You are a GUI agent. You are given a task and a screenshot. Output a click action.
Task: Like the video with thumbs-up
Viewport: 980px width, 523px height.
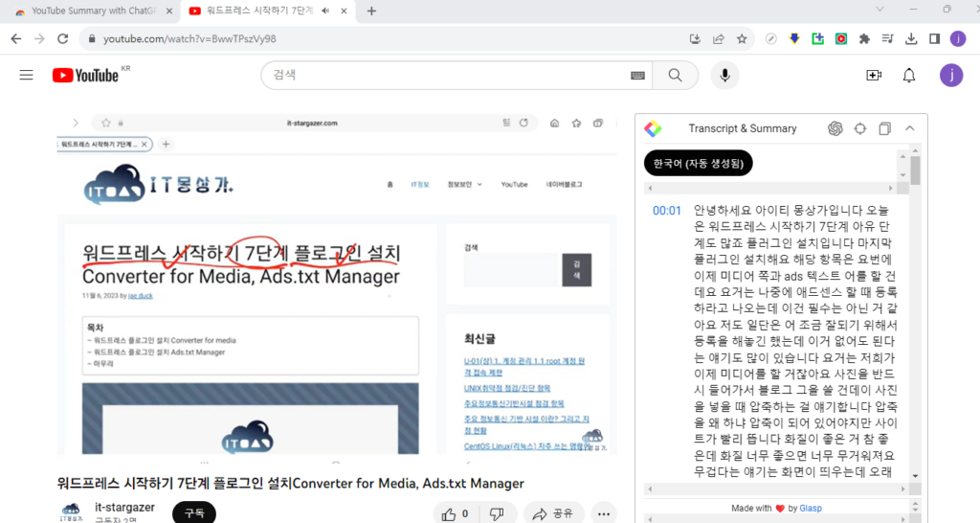(x=456, y=514)
